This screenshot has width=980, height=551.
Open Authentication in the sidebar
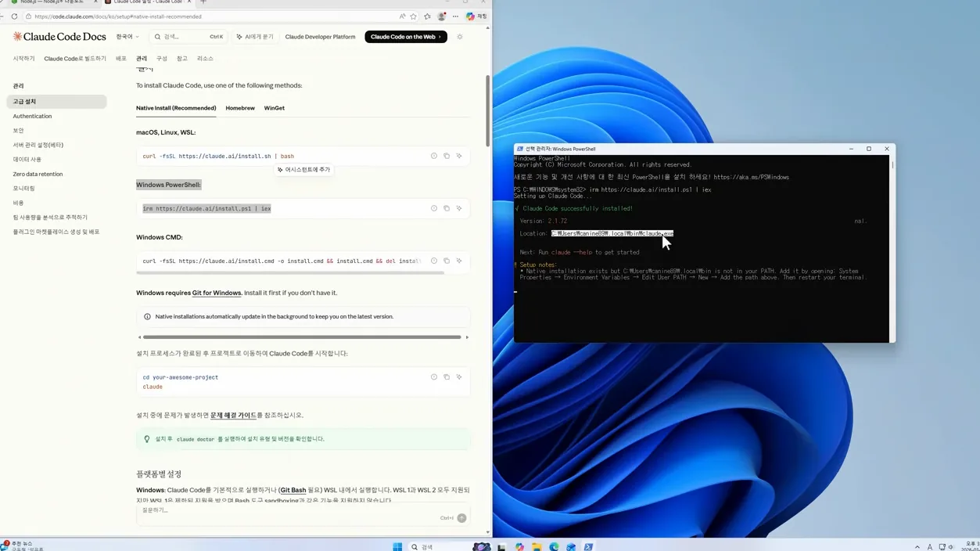click(32, 116)
